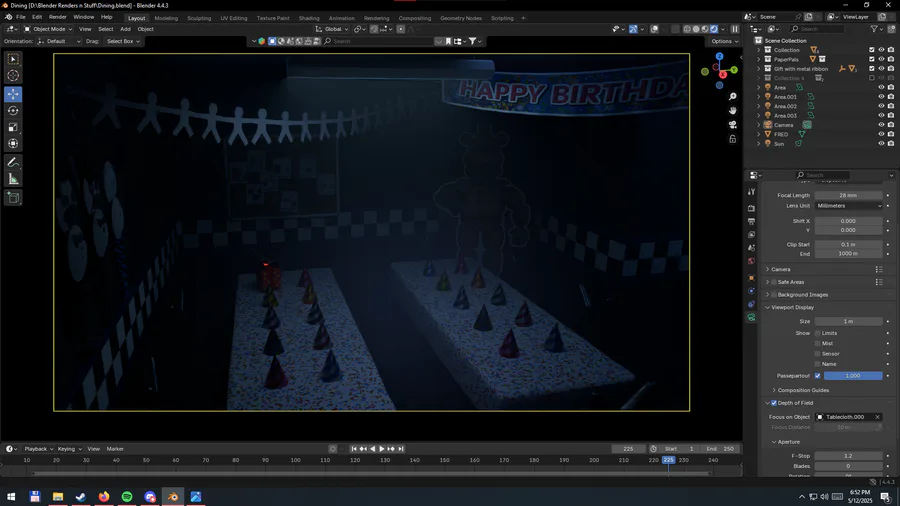Exclude PaperPals collection from view layer
This screenshot has height=506, width=900.
pos(872,59)
